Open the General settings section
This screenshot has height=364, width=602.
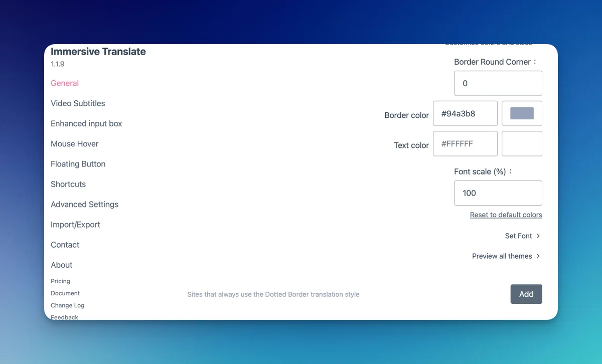65,83
